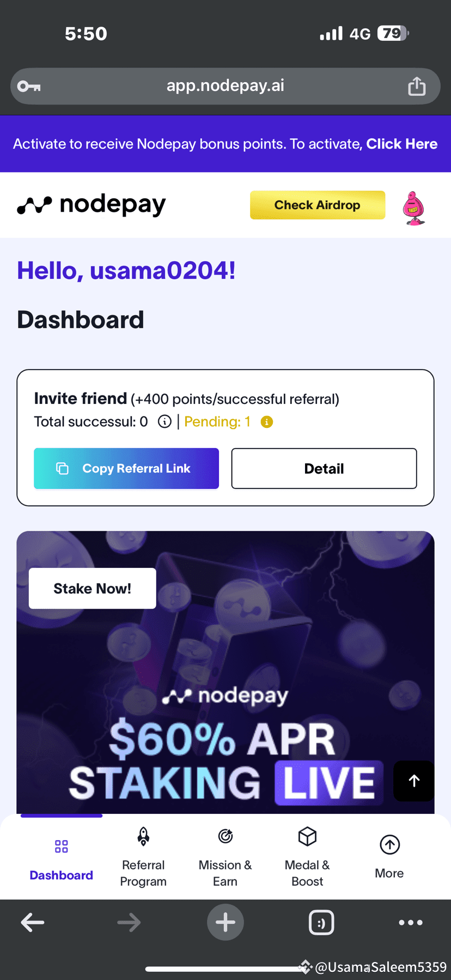The height and width of the screenshot is (980, 451).
Task: Open the Dashboard icon in bottom navigation
Action: tap(61, 846)
